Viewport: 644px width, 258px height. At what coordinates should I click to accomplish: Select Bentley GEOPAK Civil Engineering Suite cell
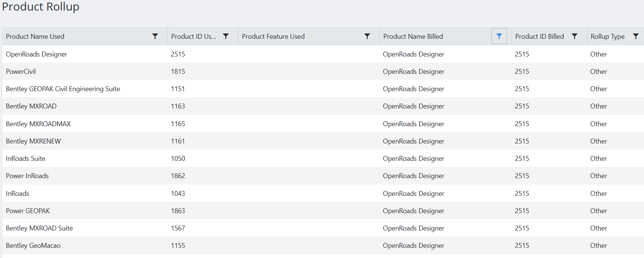[x=63, y=89]
